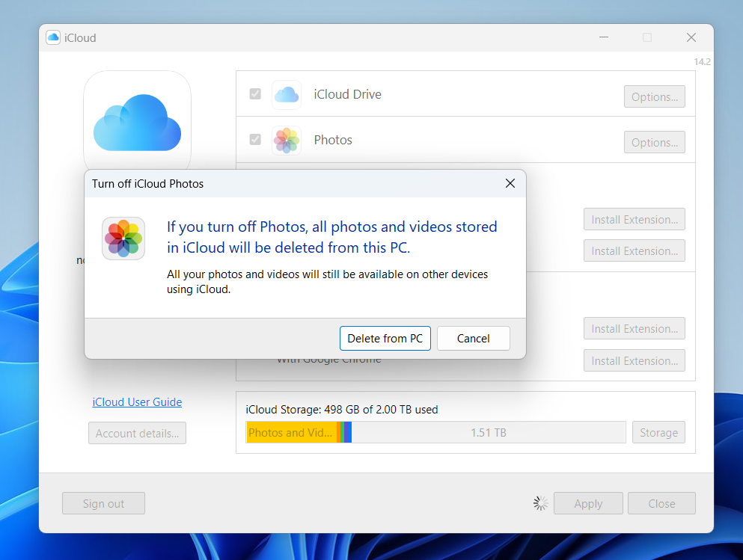
Task: Click the Storage button
Action: (658, 432)
